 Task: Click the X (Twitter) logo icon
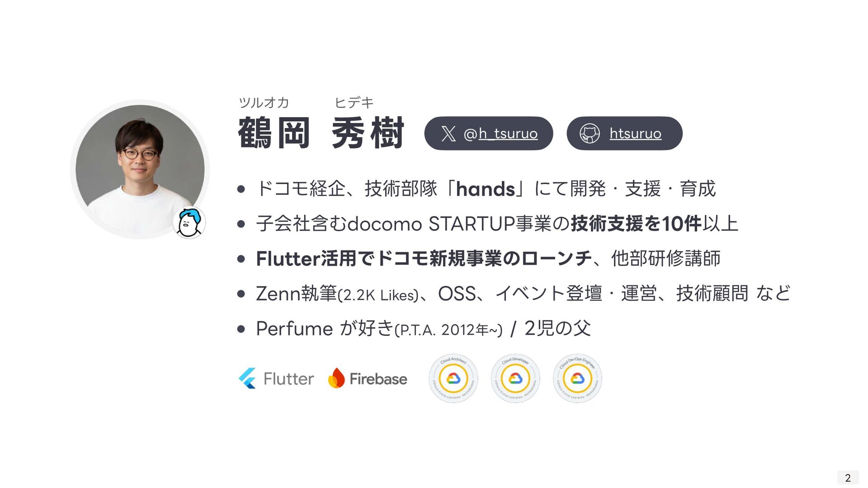coord(448,134)
